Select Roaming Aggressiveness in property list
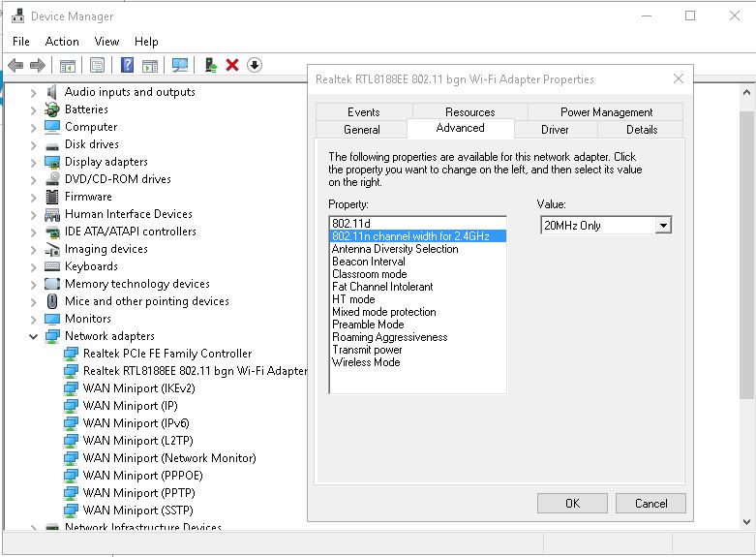 point(389,337)
